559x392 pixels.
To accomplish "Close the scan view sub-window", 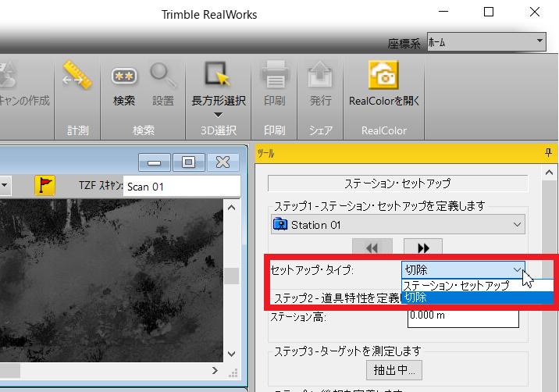I will [223, 162].
